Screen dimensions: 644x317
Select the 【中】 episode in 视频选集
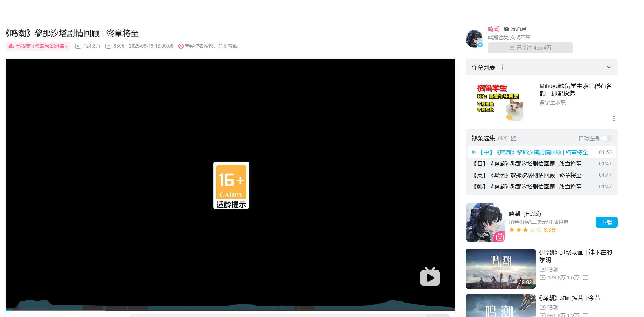(541, 152)
